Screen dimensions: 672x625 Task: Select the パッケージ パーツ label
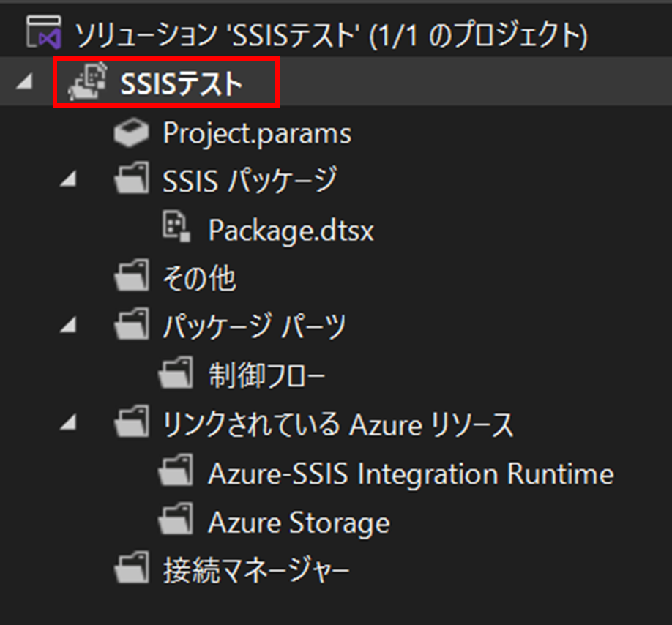pyautogui.click(x=254, y=326)
